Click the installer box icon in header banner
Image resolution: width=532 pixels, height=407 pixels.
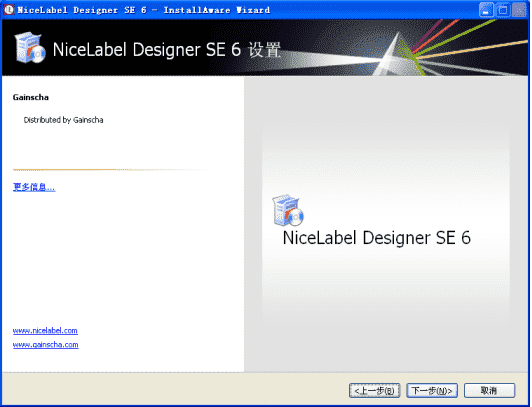point(30,47)
